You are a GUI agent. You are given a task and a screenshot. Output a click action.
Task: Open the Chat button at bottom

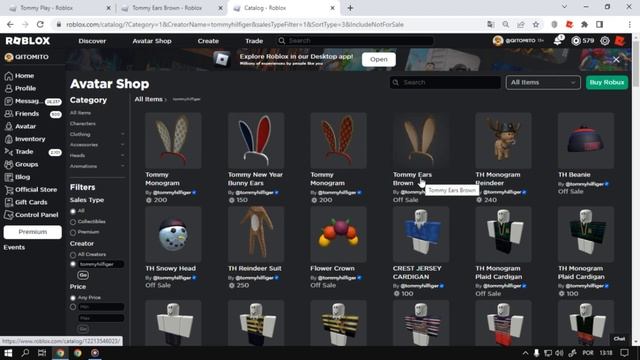[x=619, y=339]
